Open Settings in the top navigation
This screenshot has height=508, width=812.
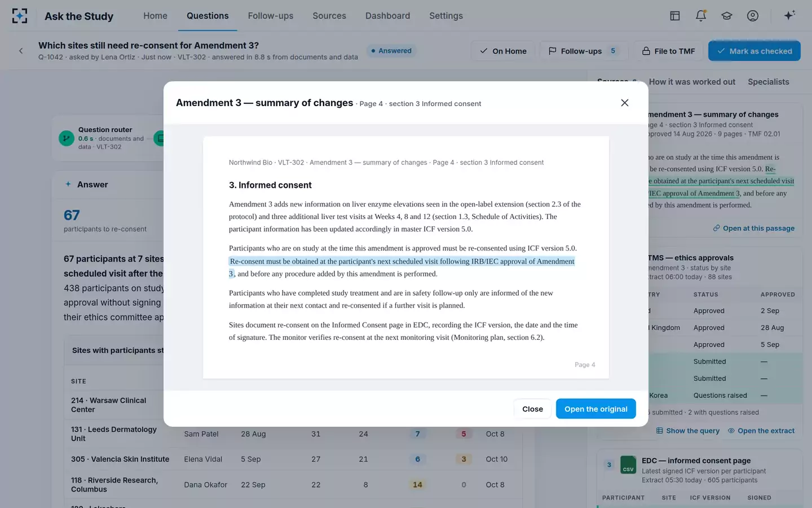(446, 16)
